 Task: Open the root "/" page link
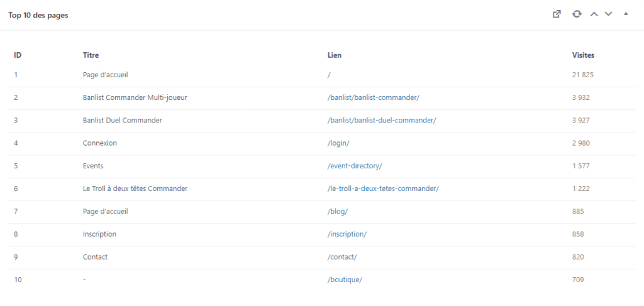pos(329,75)
